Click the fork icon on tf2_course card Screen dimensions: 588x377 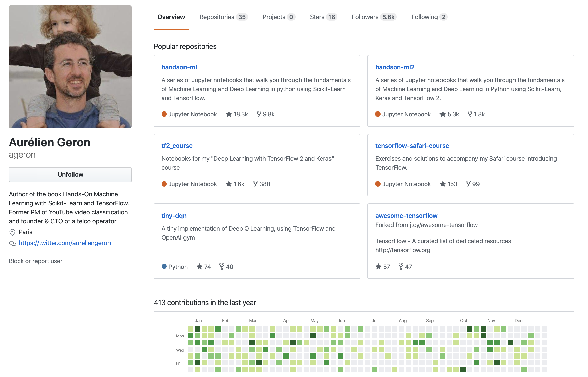(255, 184)
